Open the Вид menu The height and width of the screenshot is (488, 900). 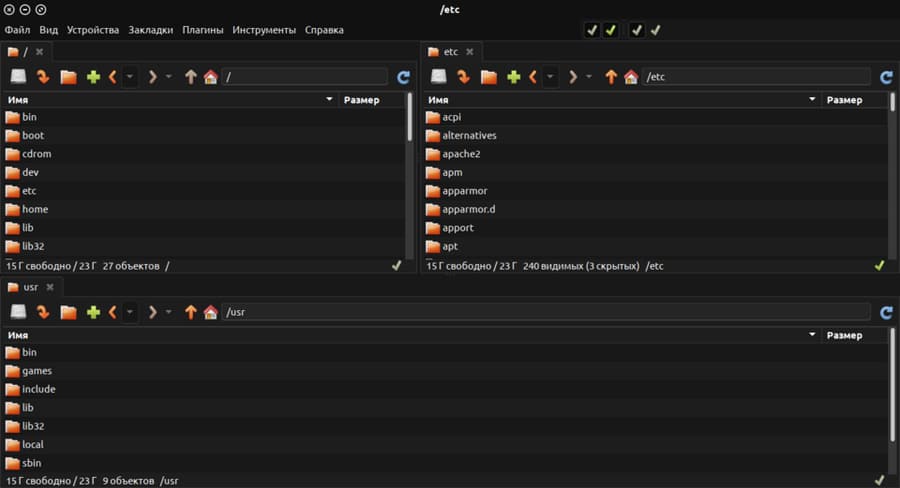(x=48, y=30)
